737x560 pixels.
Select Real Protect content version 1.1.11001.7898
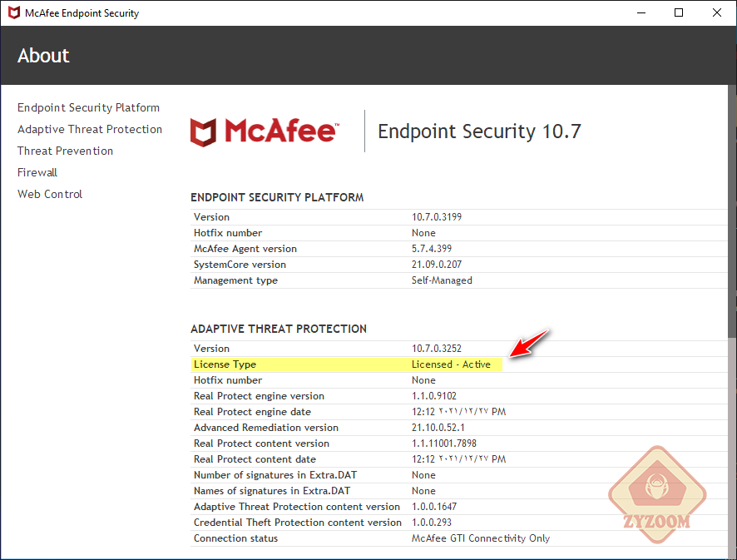coord(444,444)
